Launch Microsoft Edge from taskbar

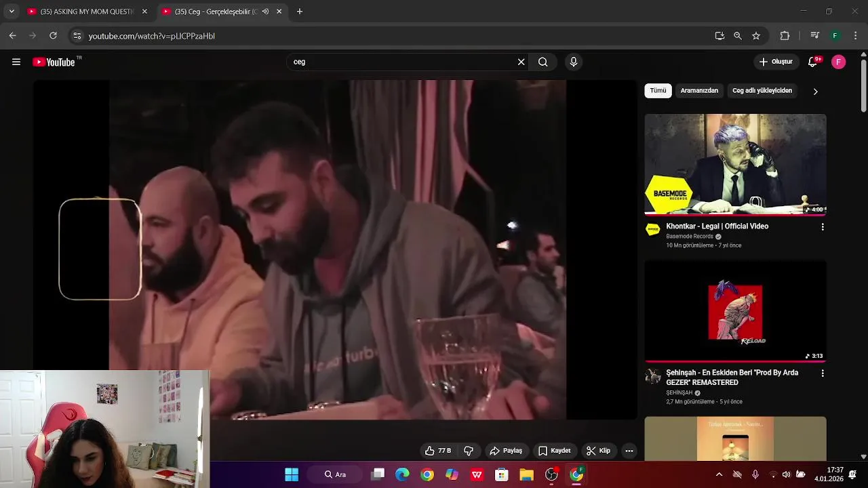click(402, 474)
